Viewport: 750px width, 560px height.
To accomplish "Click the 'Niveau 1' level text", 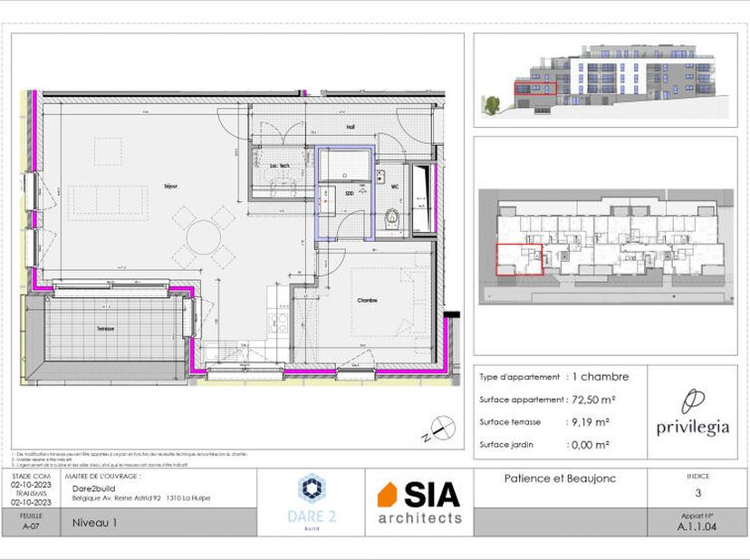I will pos(94,523).
